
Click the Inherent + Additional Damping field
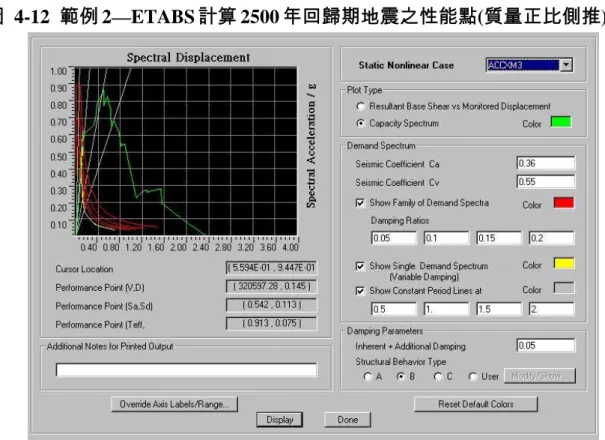pyautogui.click(x=546, y=345)
